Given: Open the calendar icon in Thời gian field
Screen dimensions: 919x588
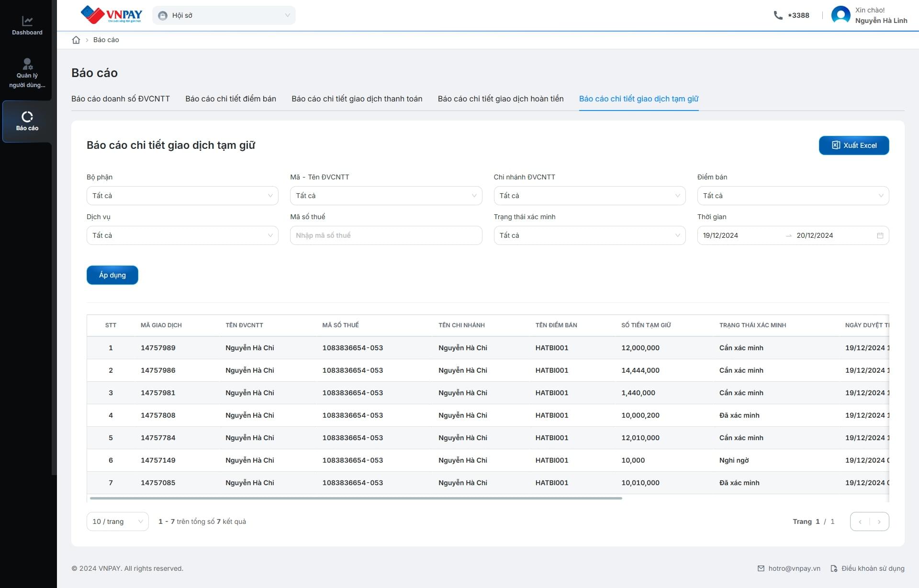Looking at the screenshot, I should 880,235.
